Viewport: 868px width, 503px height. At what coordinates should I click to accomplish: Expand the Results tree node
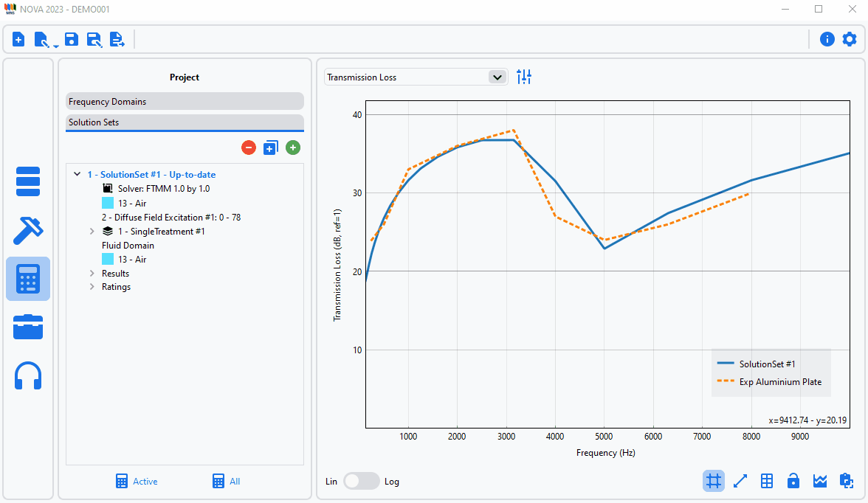coord(92,274)
